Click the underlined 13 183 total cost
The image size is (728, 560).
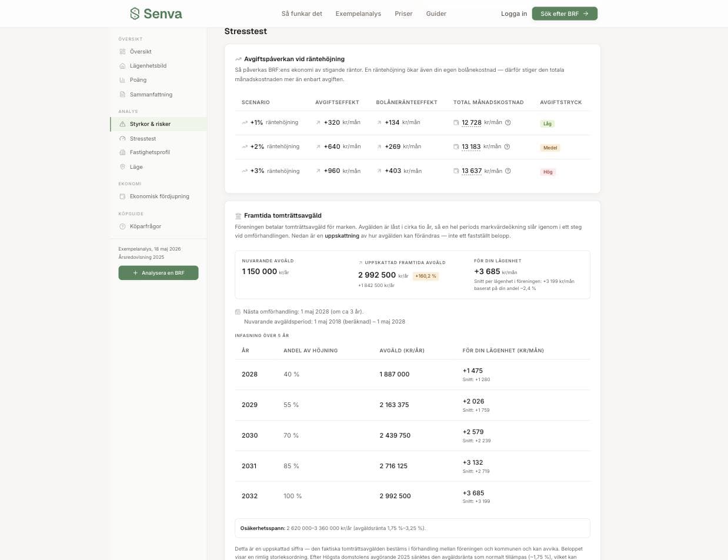[471, 146]
